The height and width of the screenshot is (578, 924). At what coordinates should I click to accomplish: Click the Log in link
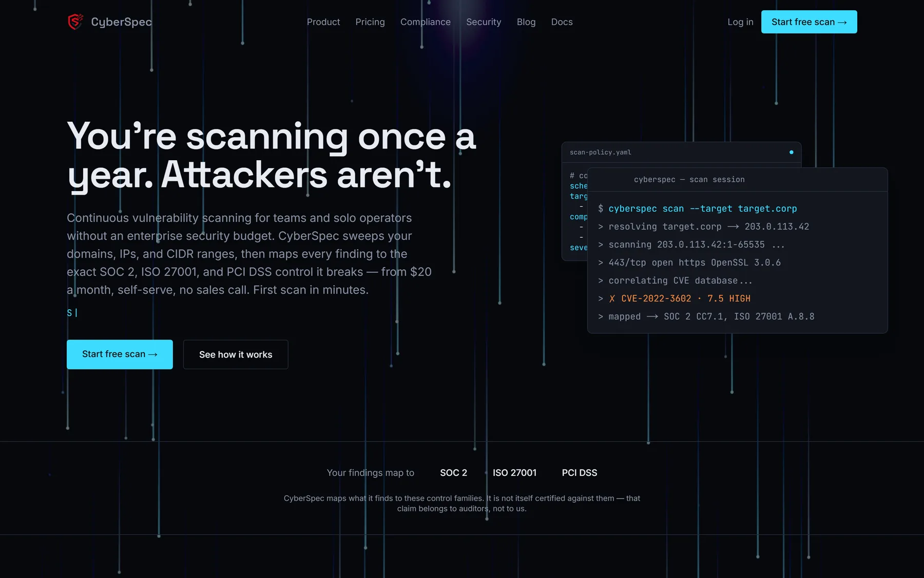(x=740, y=22)
